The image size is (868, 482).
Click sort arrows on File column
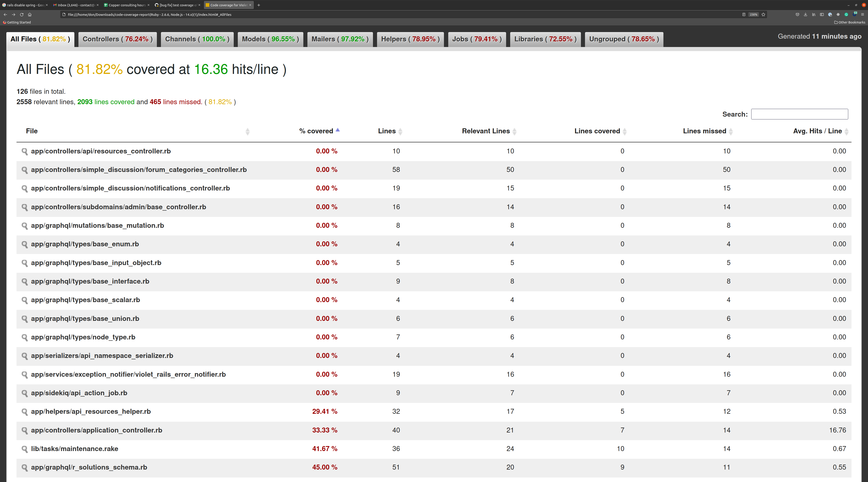tap(247, 131)
